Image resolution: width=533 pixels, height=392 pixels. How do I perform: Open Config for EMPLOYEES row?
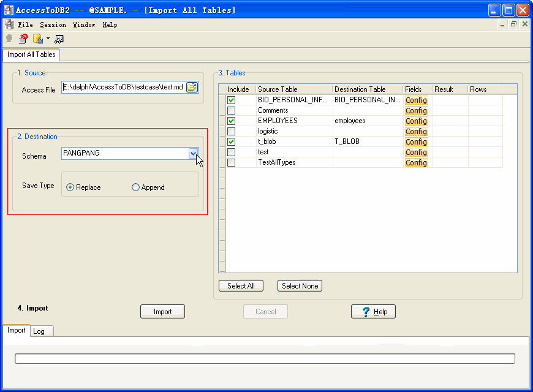[416, 121]
